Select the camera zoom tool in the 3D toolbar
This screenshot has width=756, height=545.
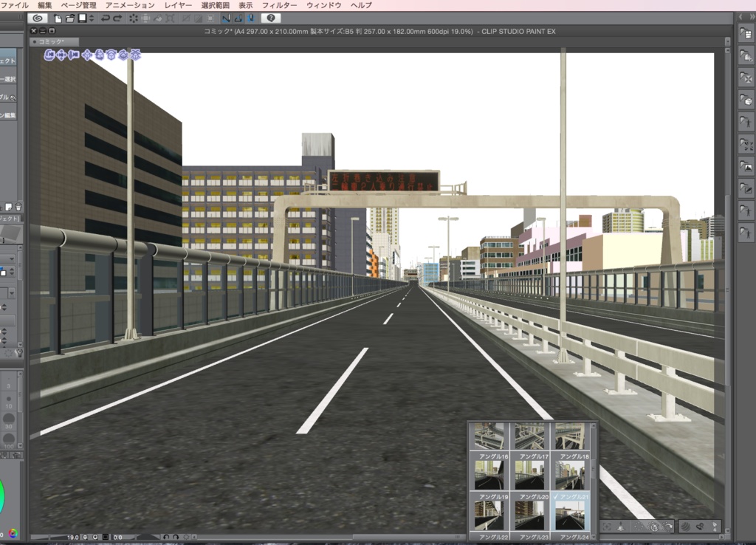72,55
